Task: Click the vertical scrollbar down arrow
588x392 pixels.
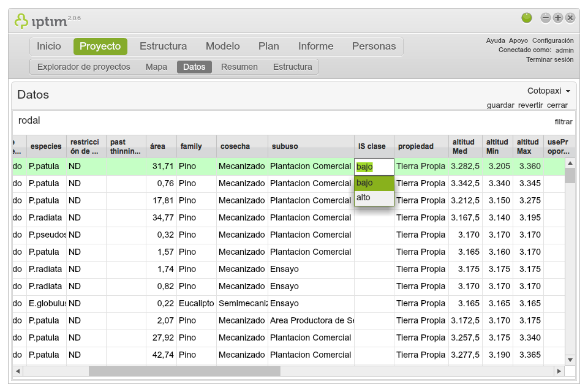Action: (x=570, y=360)
